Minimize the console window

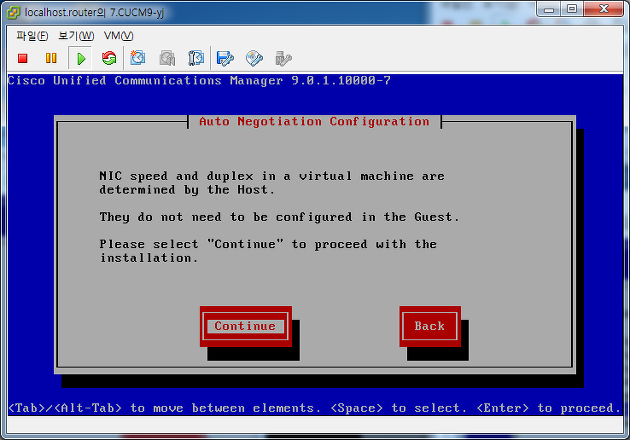(549, 10)
